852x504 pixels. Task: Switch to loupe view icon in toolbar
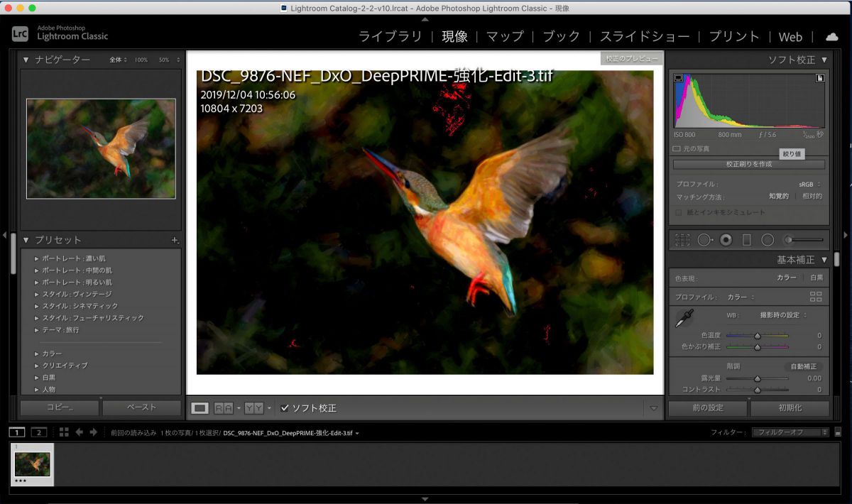(200, 408)
